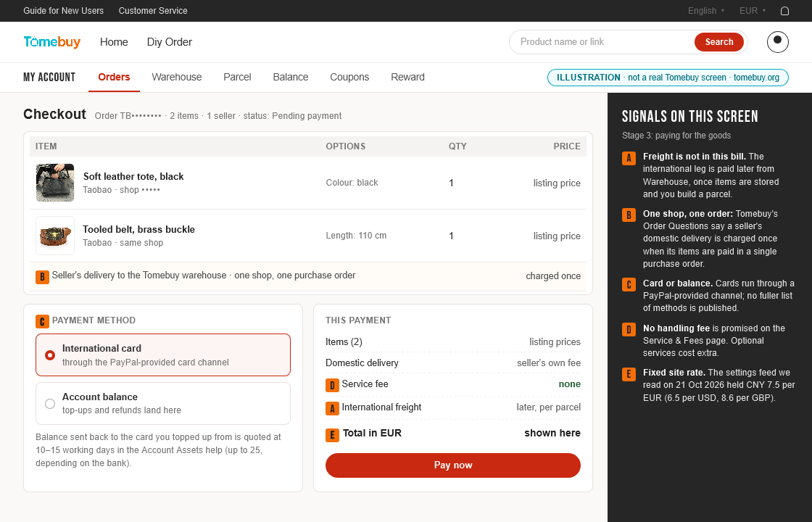Viewport: 812px width, 522px height.
Task: Click 'Length: 110 cm' option text
Action: [356, 236]
